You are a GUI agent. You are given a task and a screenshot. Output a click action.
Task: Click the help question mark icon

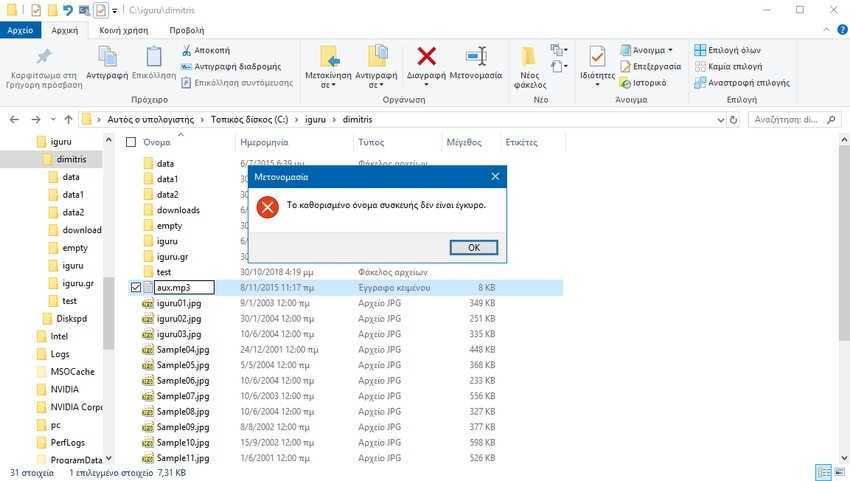842,30
